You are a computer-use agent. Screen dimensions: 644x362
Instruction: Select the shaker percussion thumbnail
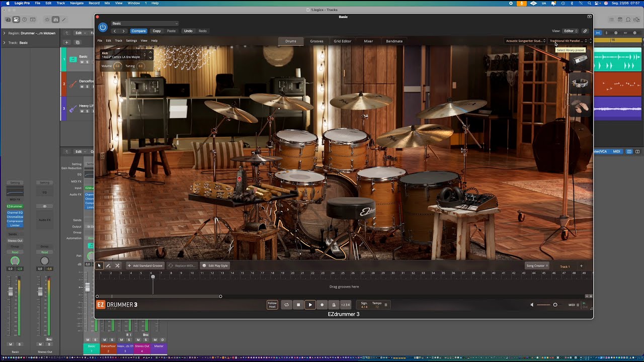pos(580,60)
